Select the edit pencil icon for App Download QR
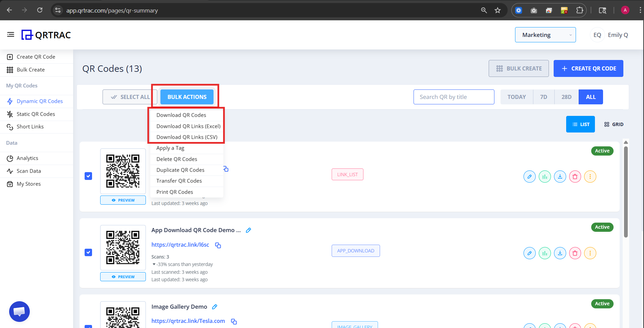The width and height of the screenshot is (644, 328). [x=529, y=253]
